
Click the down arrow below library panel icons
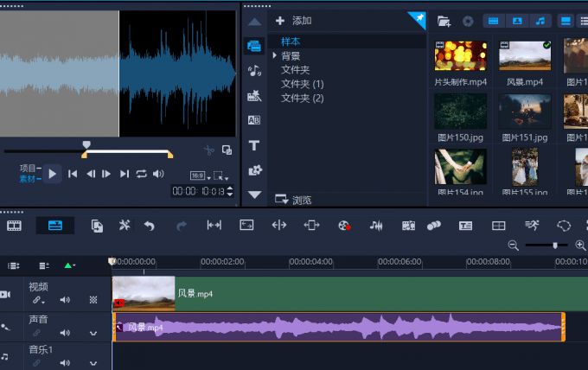[254, 195]
